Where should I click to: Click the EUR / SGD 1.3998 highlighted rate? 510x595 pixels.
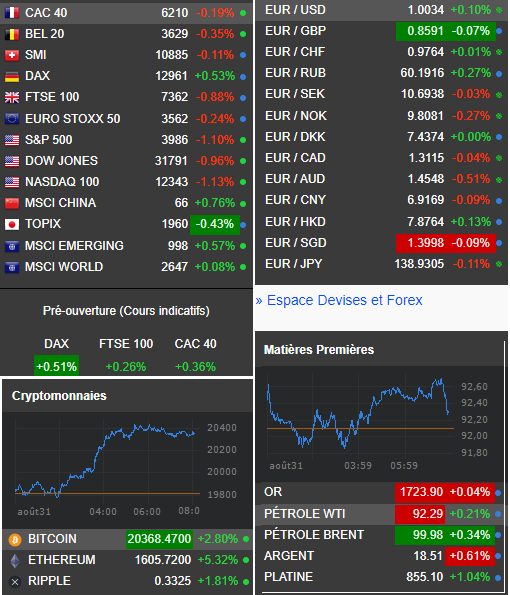[x=426, y=243]
